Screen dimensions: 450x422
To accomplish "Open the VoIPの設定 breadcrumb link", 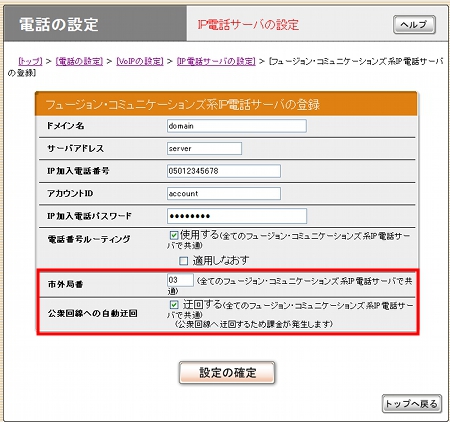I will point(140,61).
